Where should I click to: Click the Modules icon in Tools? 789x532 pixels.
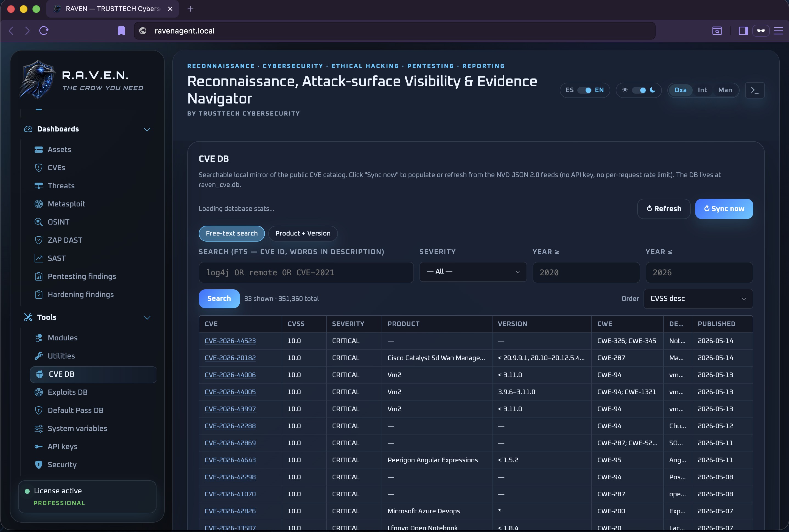(39, 338)
